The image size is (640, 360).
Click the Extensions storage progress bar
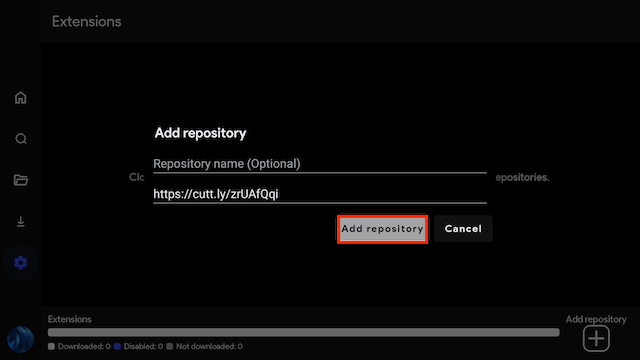coord(303,333)
